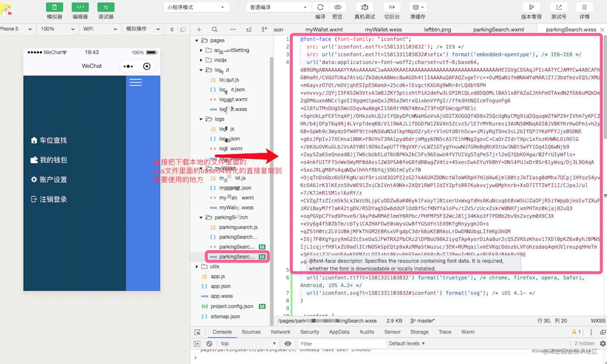
Task: Toggle the 编辑器 editor panel button
Action: [80, 7]
